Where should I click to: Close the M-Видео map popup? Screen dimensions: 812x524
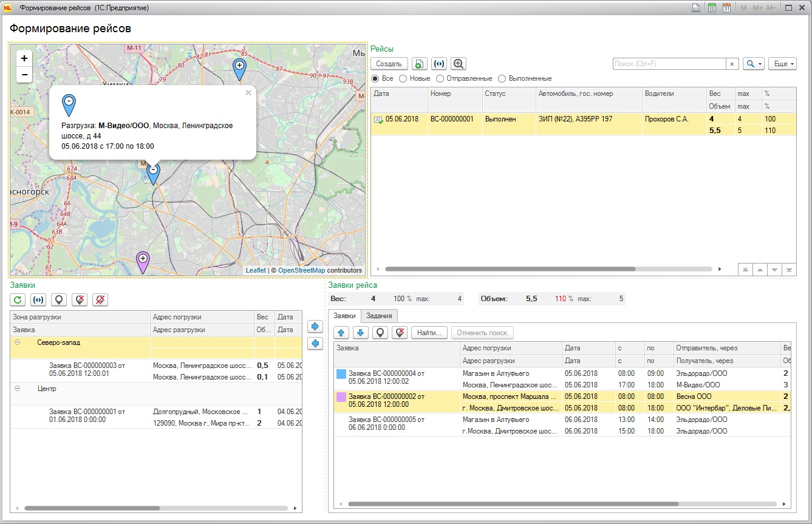(x=248, y=93)
